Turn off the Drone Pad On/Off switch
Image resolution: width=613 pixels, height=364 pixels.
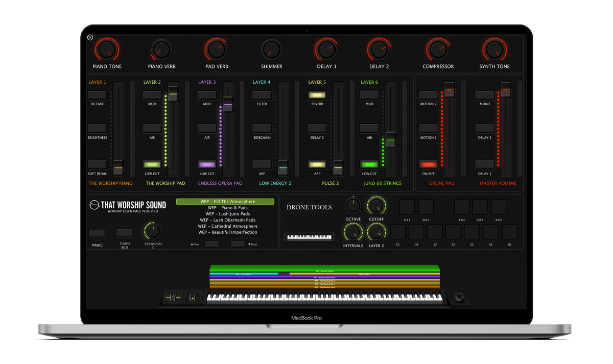428,164
